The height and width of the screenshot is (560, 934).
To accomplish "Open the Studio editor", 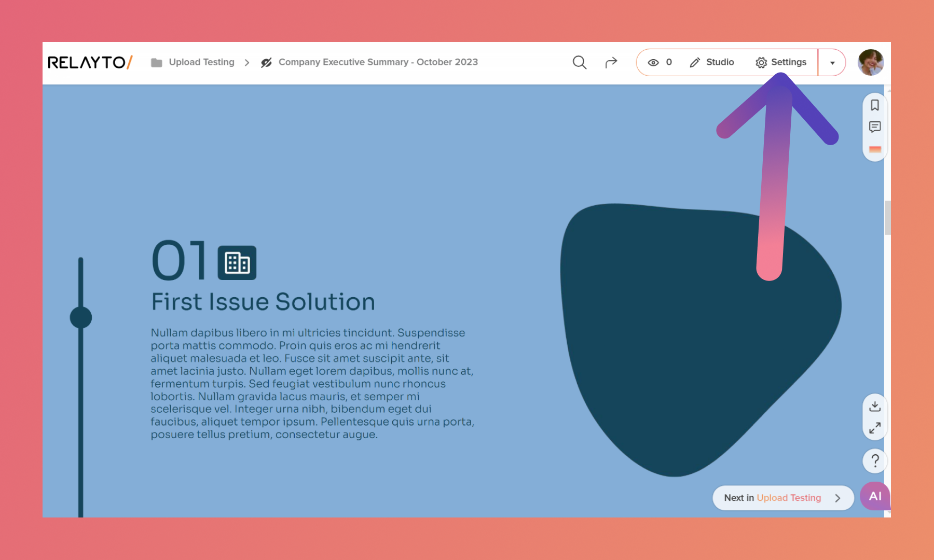I will coord(712,62).
